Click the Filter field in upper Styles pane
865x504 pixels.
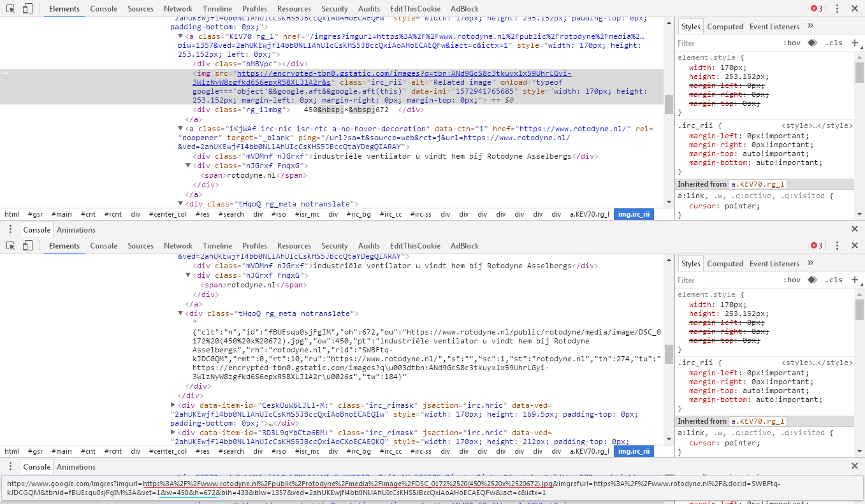pyautogui.click(x=727, y=43)
